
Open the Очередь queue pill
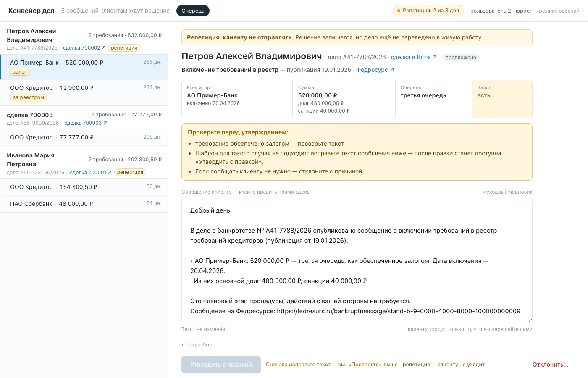tap(193, 11)
